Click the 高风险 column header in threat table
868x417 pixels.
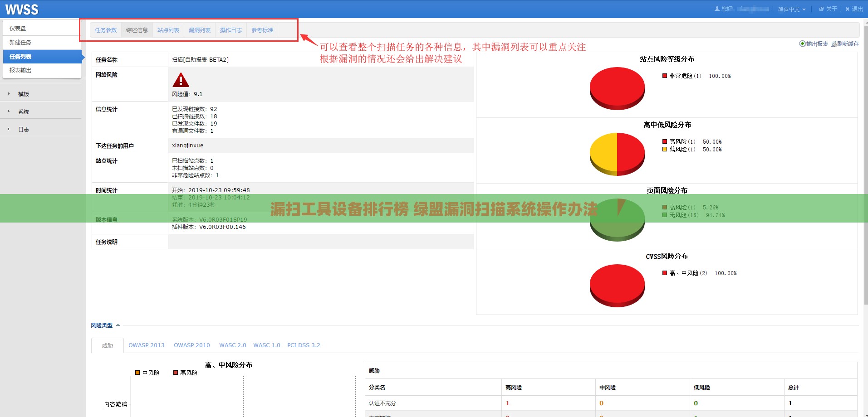[548, 388]
